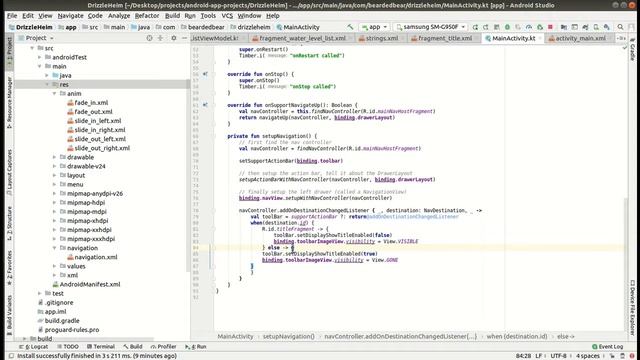Click the UTF-8 encoding status entry

coord(558,356)
